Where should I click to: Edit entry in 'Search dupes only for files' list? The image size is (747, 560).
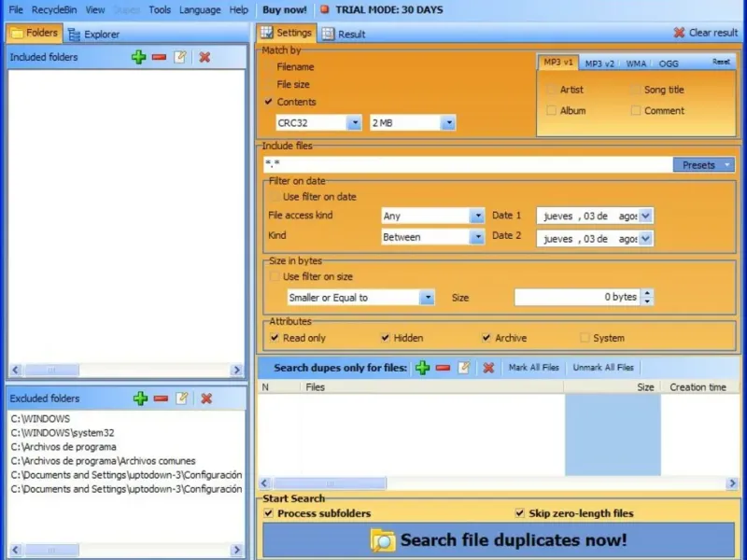[x=464, y=368]
